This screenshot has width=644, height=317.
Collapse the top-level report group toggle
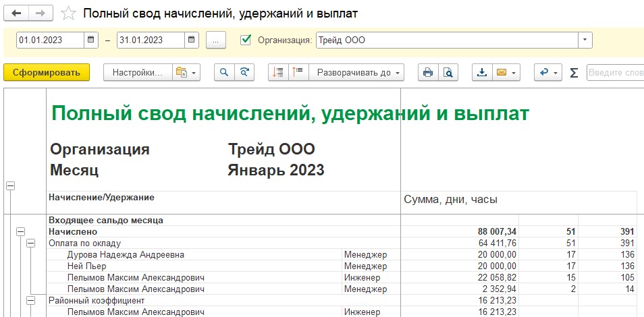10,186
